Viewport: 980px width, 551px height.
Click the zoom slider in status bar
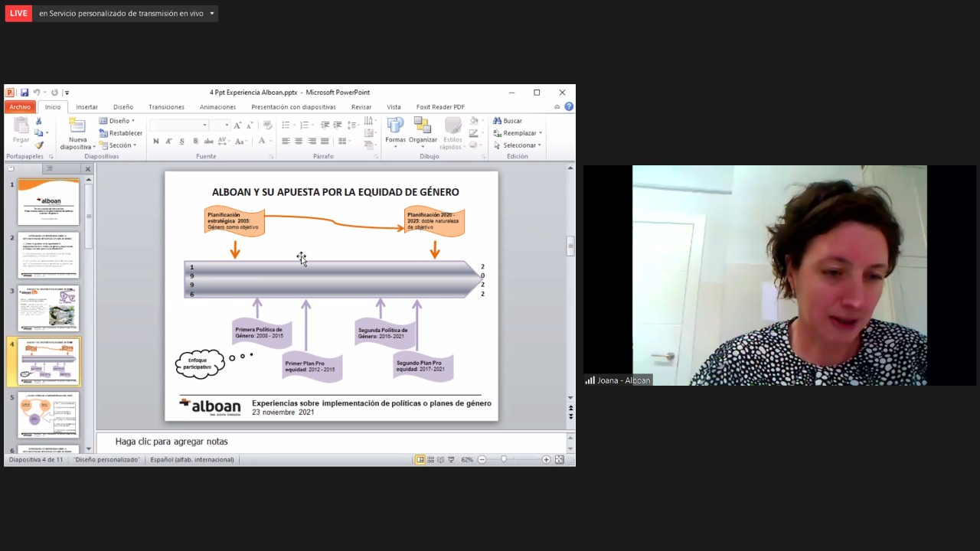(x=504, y=460)
